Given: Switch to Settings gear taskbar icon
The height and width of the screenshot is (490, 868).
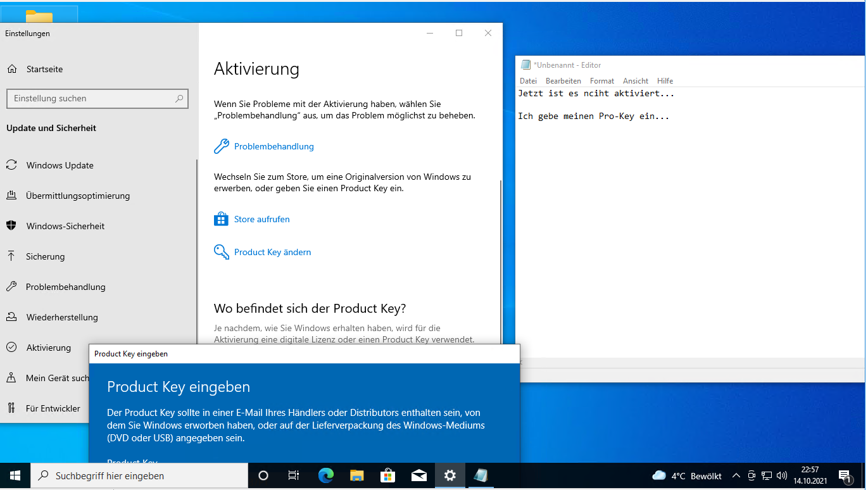Looking at the screenshot, I should tap(450, 475).
